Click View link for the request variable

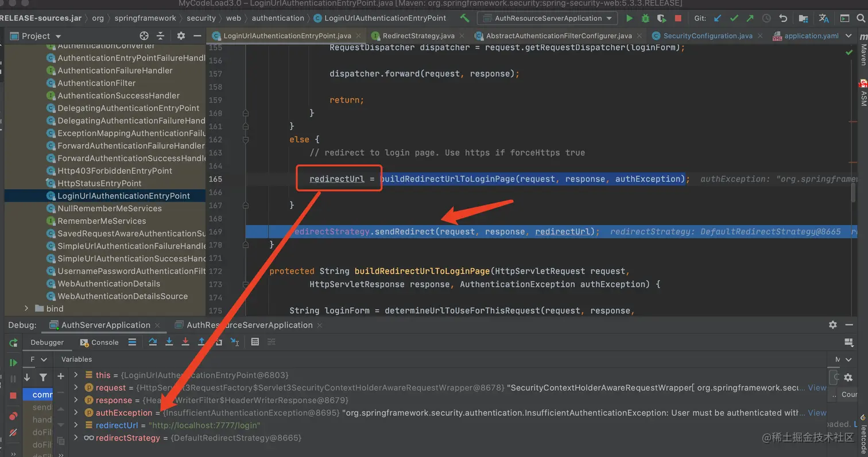click(x=817, y=388)
